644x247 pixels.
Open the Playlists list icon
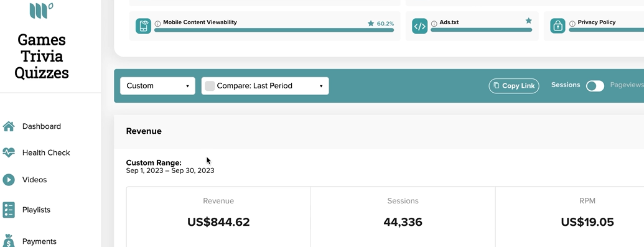(x=9, y=210)
